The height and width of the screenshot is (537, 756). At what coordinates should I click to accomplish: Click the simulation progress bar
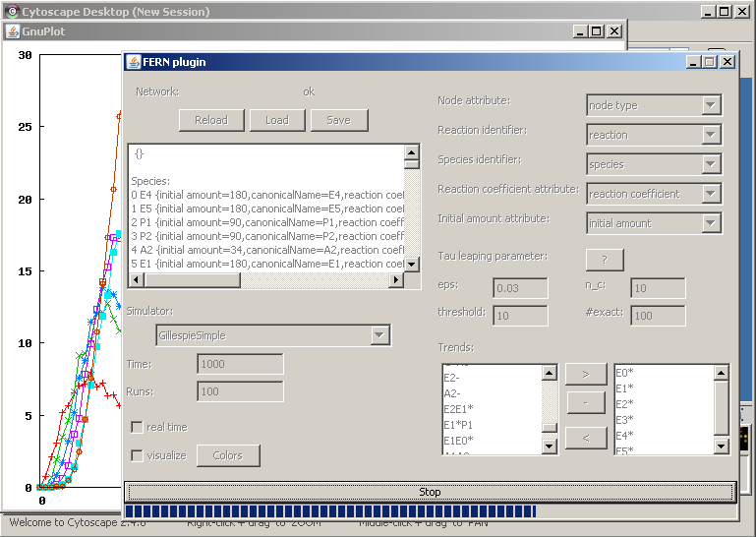(430, 511)
